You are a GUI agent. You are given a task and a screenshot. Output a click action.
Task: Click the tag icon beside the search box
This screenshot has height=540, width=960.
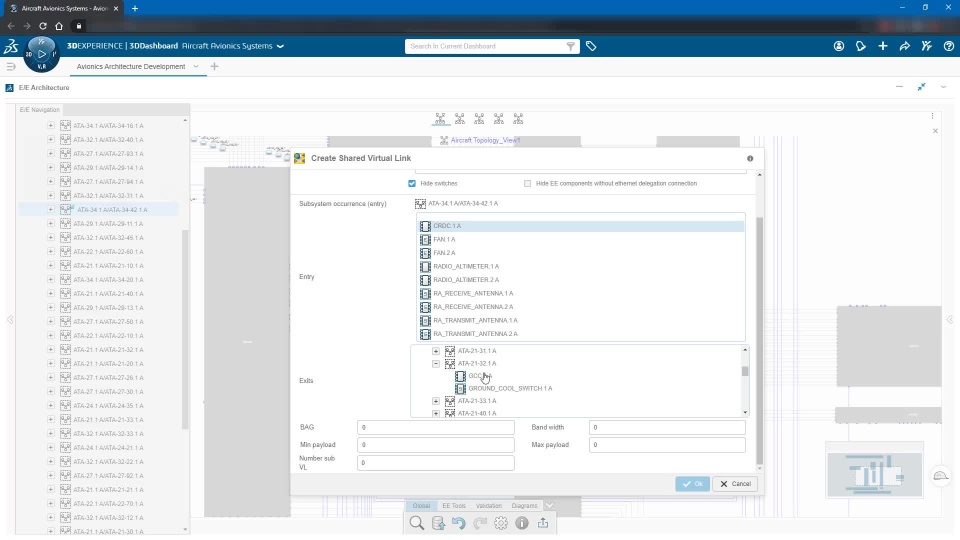point(591,46)
